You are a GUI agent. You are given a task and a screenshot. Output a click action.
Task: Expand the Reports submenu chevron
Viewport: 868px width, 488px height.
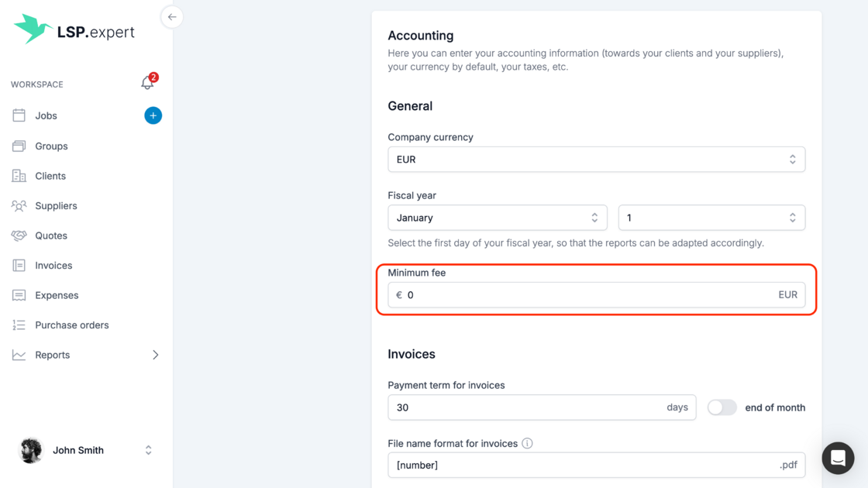(155, 355)
